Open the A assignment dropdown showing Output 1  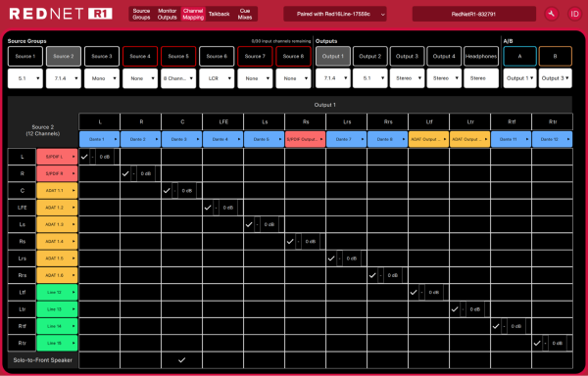tap(519, 78)
